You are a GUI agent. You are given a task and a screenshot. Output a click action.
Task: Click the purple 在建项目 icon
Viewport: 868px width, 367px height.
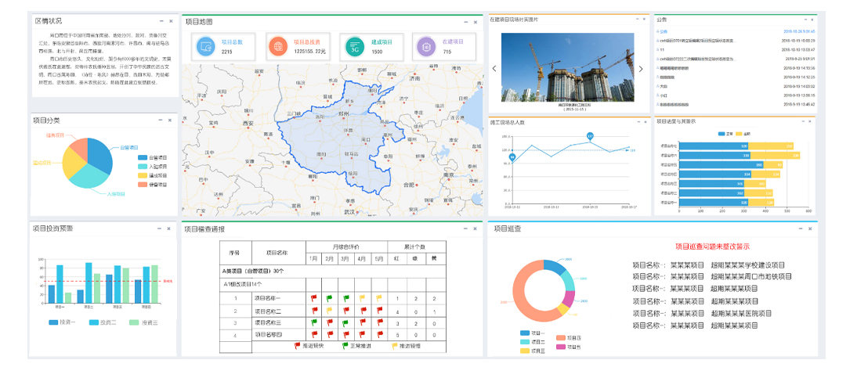click(426, 46)
